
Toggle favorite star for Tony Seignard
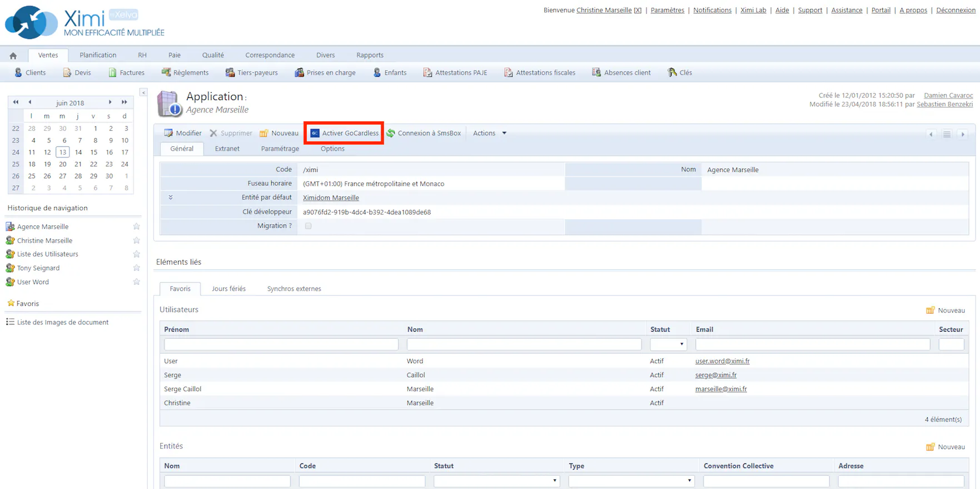(x=136, y=268)
